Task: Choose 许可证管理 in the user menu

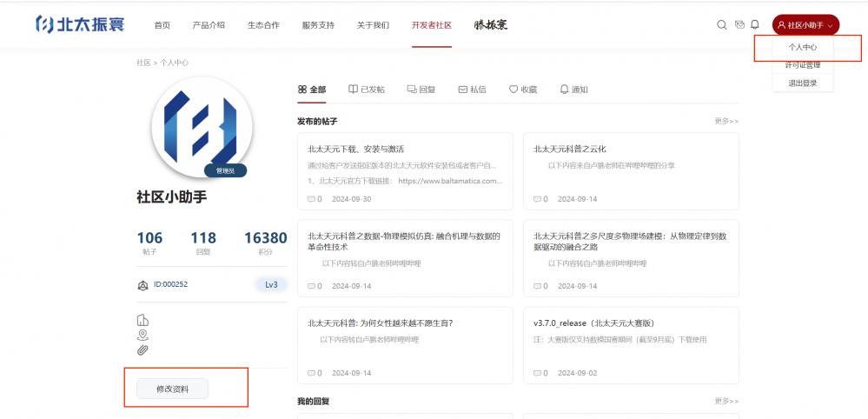Action: pyautogui.click(x=802, y=65)
